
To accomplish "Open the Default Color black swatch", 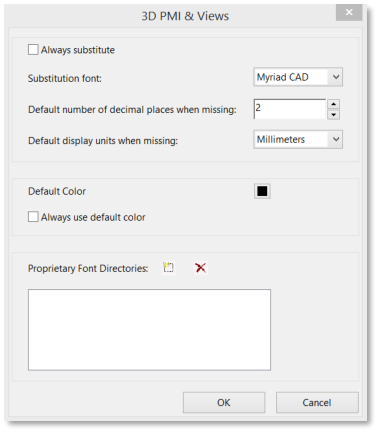I will pos(262,191).
